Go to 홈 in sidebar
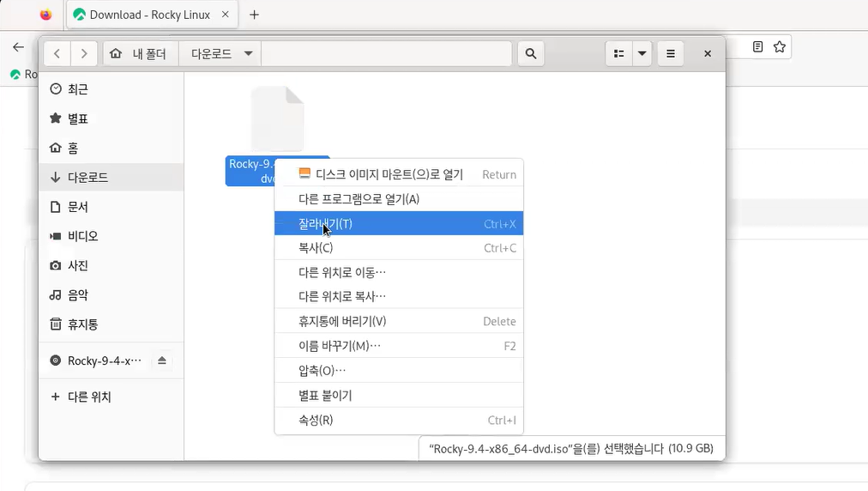Screen dimensions: 868x491 pyautogui.click(x=111, y=148)
